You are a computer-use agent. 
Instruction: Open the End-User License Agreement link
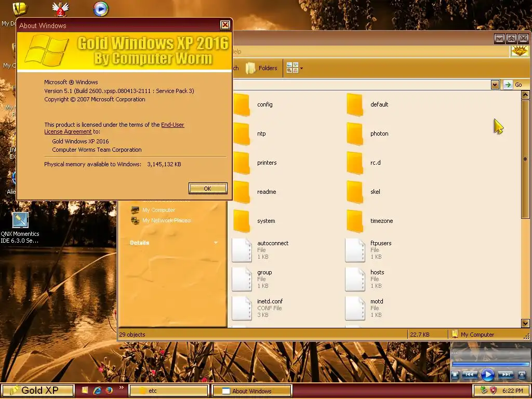pyautogui.click(x=114, y=128)
